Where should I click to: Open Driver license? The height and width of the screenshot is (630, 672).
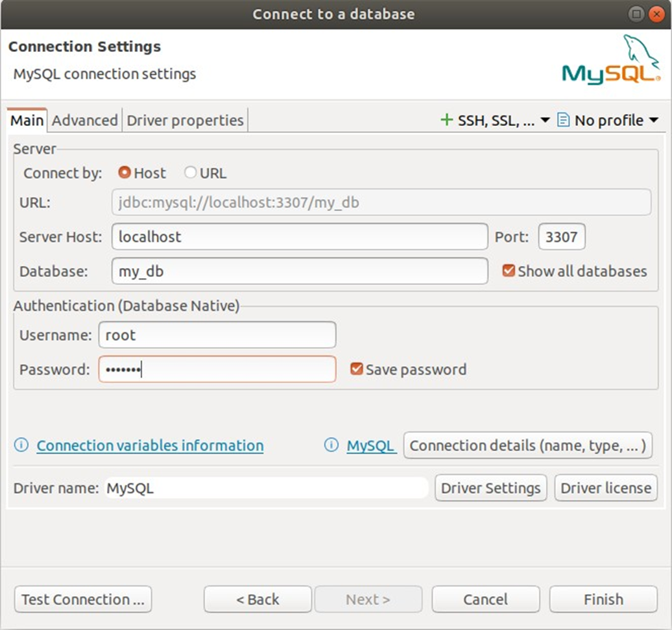(606, 488)
